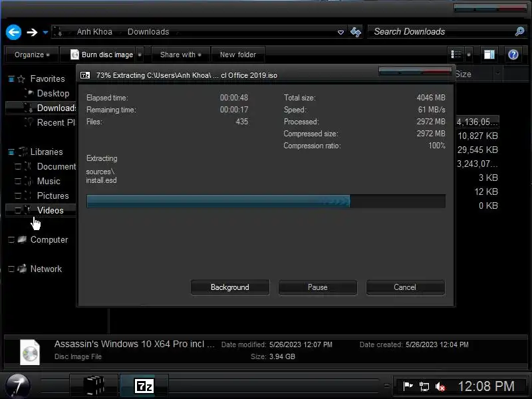Click Downloads in the address path
The height and width of the screenshot is (399, 532).
[148, 32]
